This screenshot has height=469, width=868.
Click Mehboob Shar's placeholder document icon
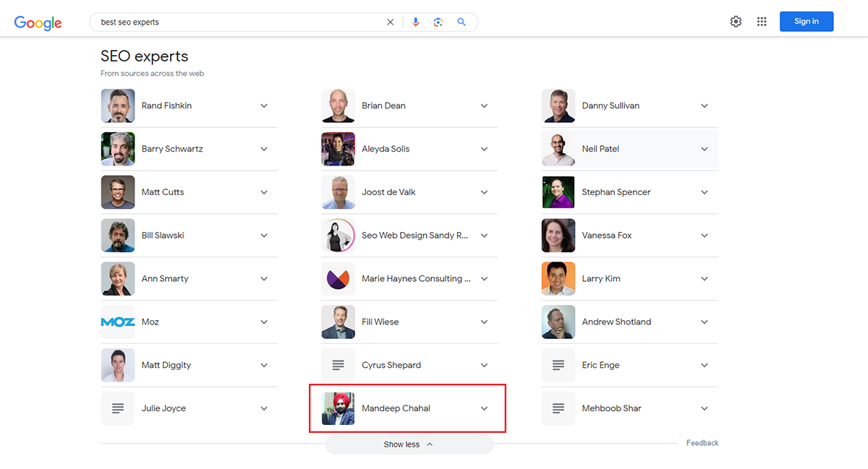click(558, 408)
